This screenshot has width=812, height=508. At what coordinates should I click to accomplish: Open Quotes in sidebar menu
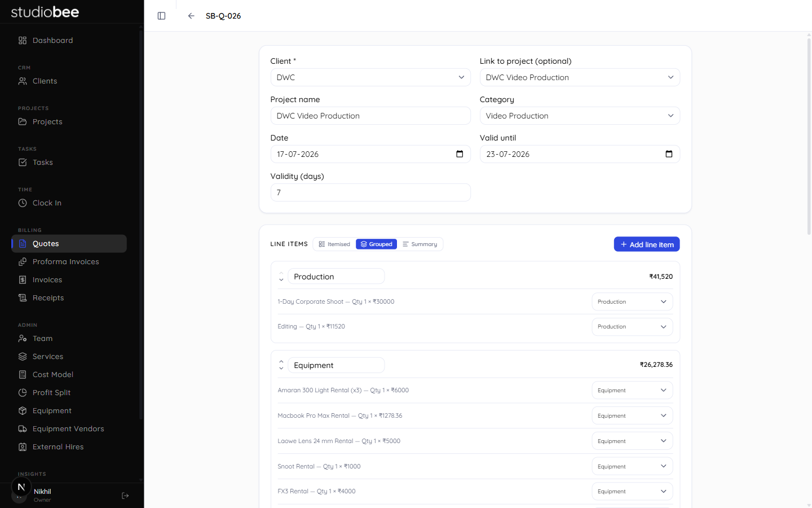click(69, 244)
